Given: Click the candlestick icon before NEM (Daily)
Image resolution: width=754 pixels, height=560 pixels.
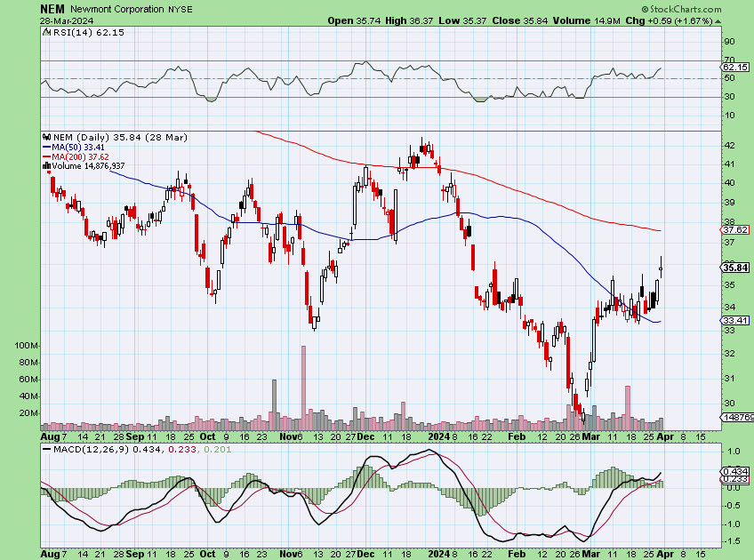Looking at the screenshot, I should tap(47, 138).
